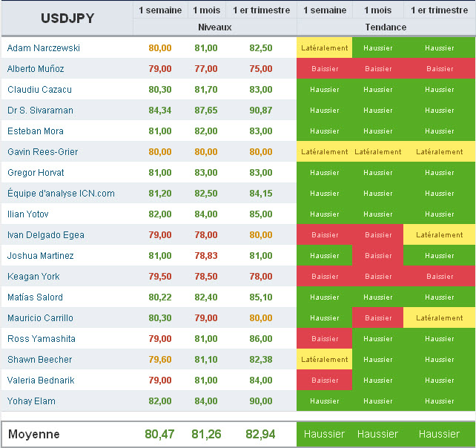Open Adam Narczewski's analyst link
The width and height of the screenshot is (476, 448).
(x=44, y=48)
